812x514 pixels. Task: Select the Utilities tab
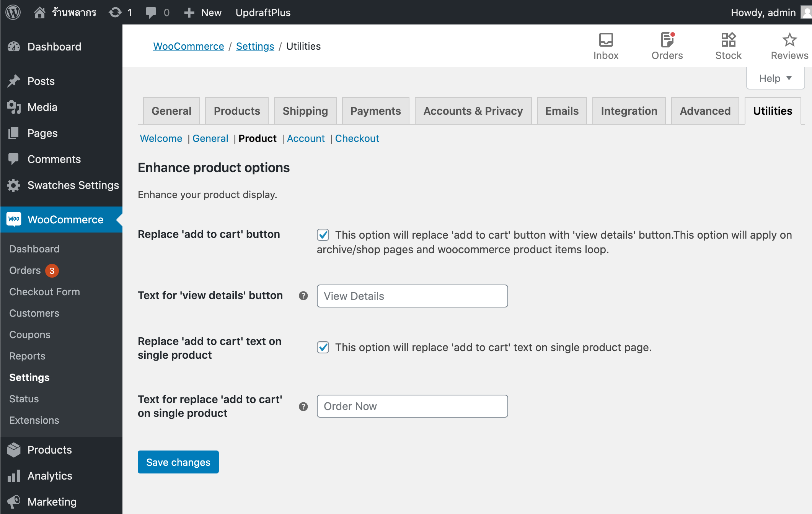tap(773, 111)
